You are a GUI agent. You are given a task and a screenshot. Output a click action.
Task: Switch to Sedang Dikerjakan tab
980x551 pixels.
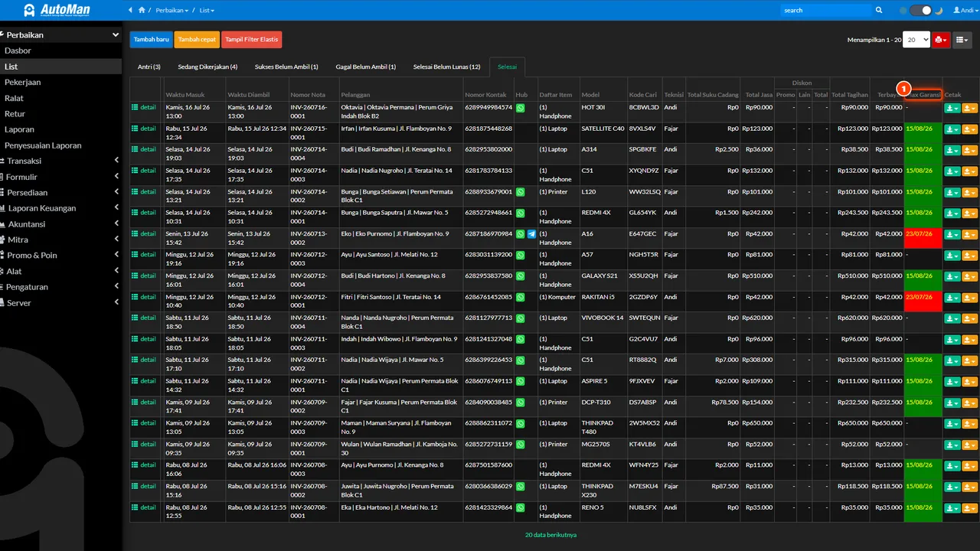207,67
